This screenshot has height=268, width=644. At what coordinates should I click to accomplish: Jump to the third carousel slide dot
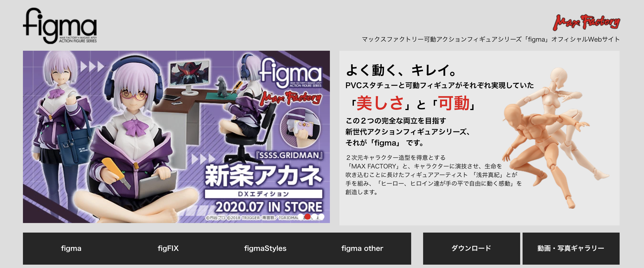click(x=315, y=217)
